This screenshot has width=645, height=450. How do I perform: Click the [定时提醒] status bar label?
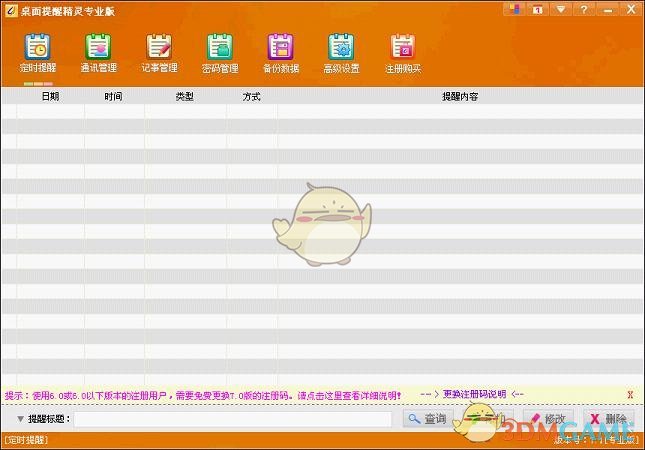tap(26, 440)
